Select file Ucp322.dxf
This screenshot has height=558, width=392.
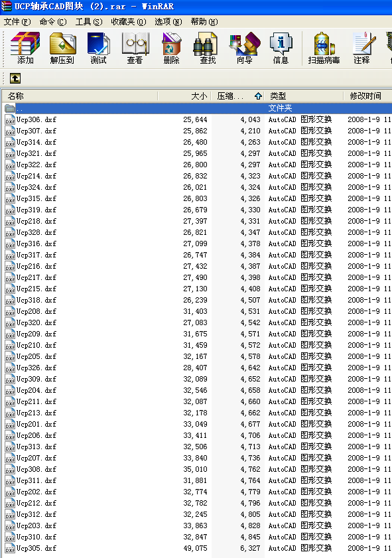[36, 165]
